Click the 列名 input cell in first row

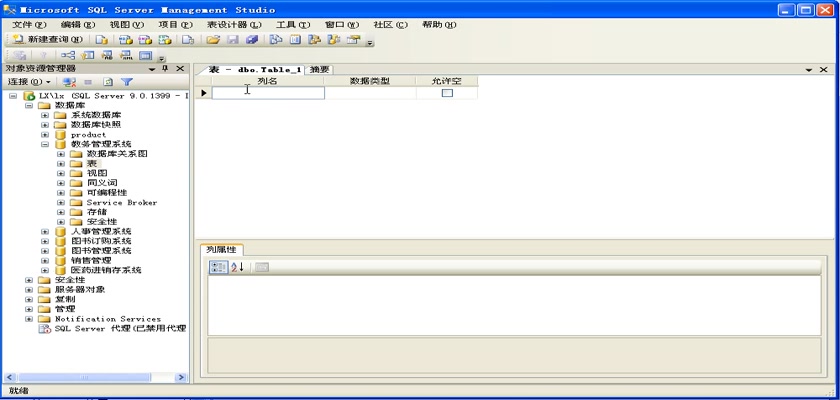pyautogui.click(x=268, y=93)
